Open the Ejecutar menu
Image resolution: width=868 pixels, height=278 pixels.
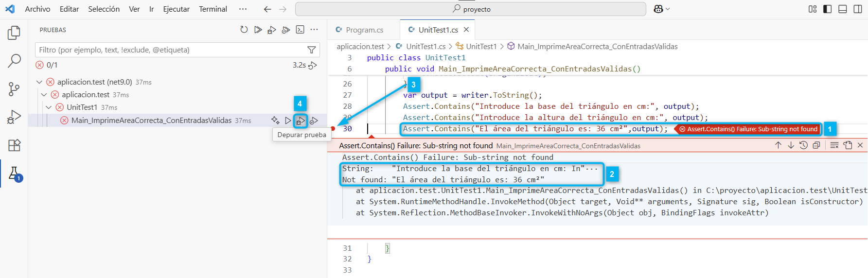pos(176,9)
